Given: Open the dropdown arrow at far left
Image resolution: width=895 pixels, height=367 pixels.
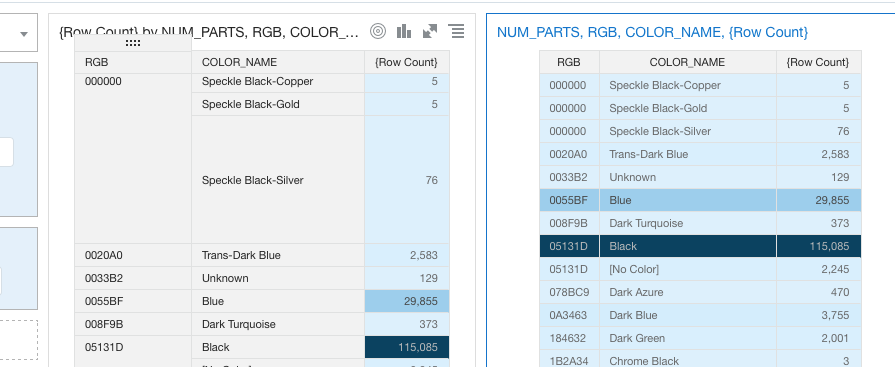Looking at the screenshot, I should (24, 34).
